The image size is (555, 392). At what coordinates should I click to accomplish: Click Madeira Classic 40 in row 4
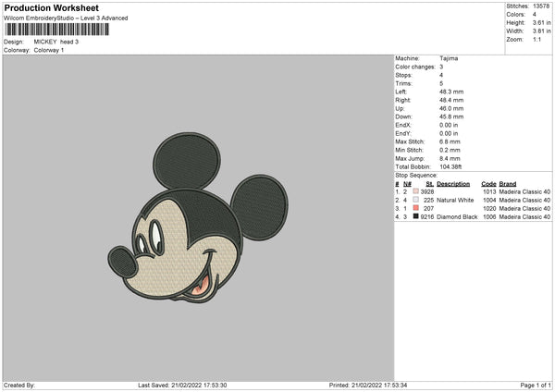pos(524,217)
